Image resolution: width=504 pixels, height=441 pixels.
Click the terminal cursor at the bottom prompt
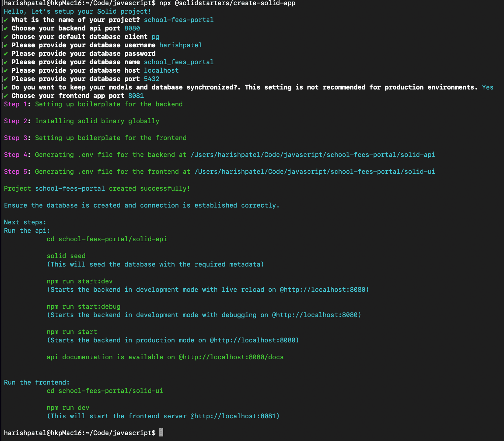tap(161, 433)
